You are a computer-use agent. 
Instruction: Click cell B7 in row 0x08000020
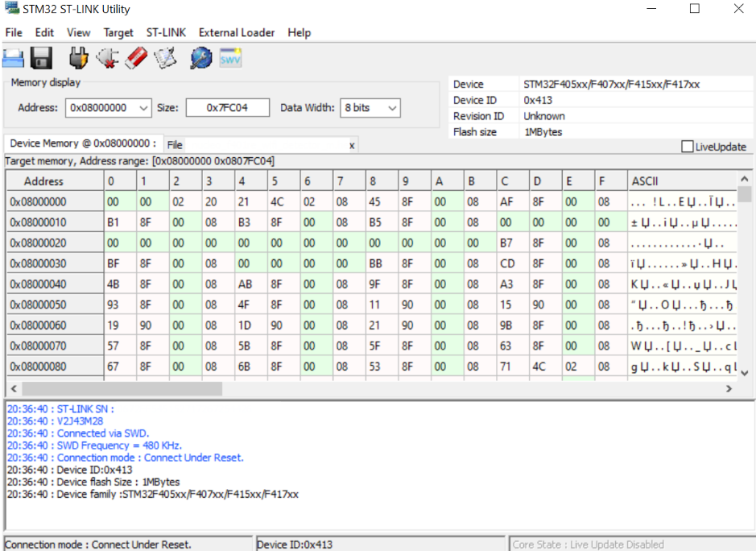pyautogui.click(x=513, y=243)
